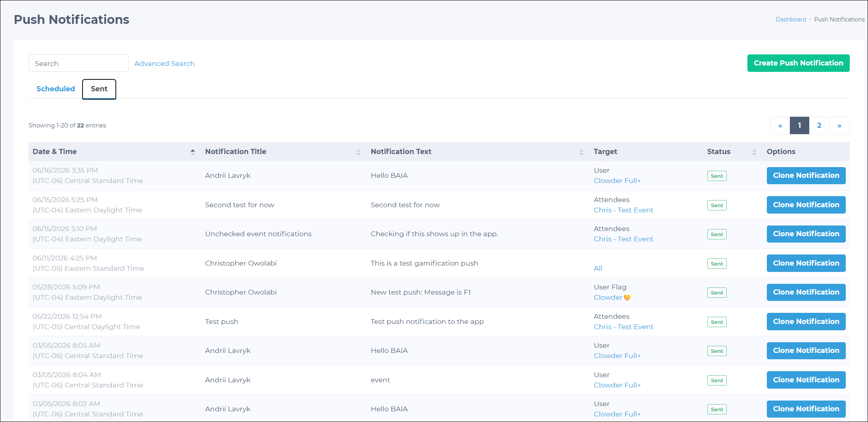This screenshot has height=422, width=868.
Task: Click 'This is a test gamification push' text
Action: 424,263
